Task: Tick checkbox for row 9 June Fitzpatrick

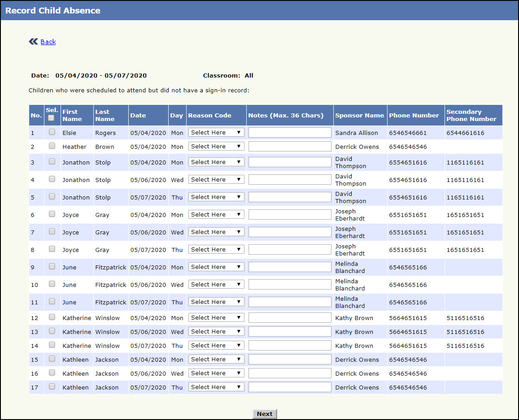Action: 52,266
